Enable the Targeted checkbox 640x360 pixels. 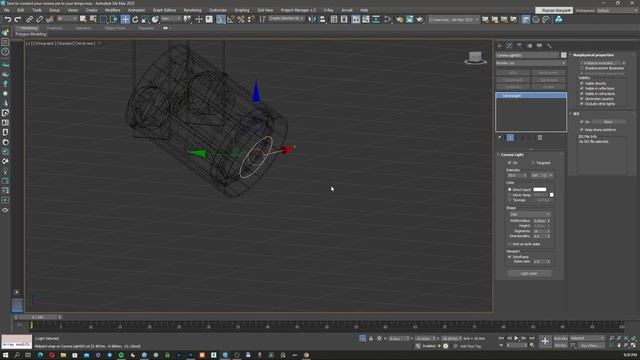point(533,163)
